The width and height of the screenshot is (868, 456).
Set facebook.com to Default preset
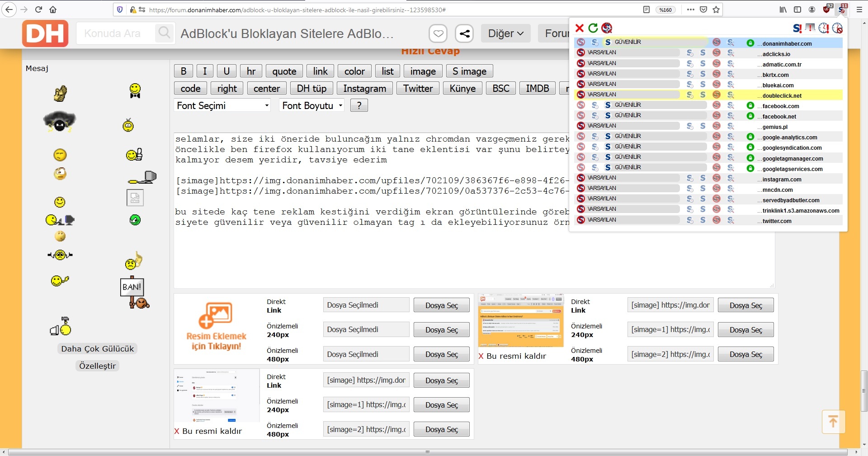click(581, 105)
